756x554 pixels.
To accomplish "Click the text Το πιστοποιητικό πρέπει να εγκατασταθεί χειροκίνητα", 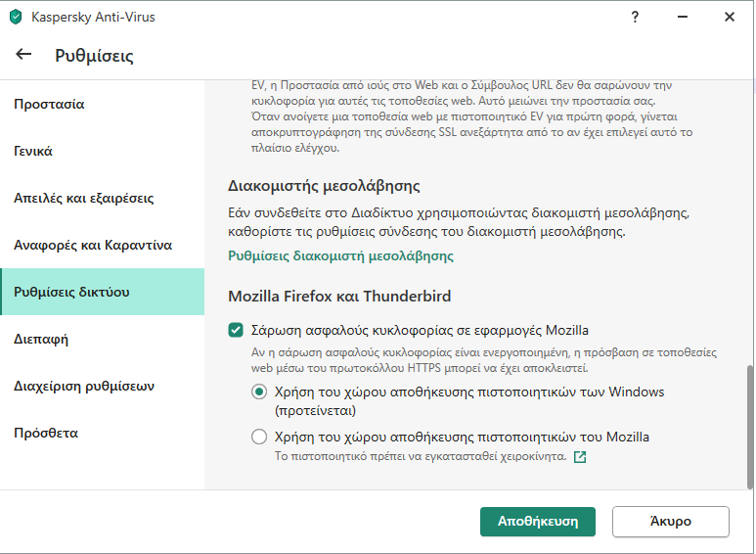I will tap(421, 456).
